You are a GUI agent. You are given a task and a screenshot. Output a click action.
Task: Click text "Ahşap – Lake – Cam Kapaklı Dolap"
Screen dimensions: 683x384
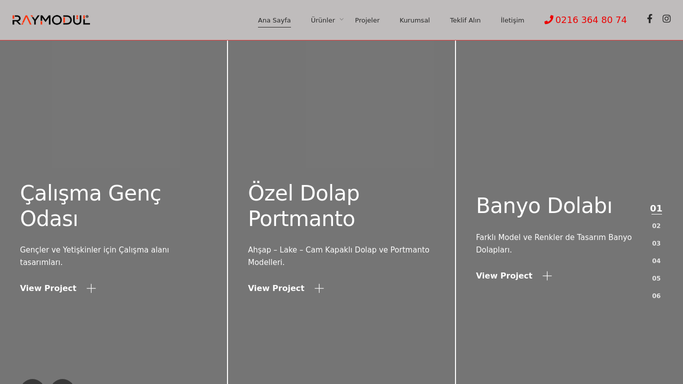coord(312,250)
